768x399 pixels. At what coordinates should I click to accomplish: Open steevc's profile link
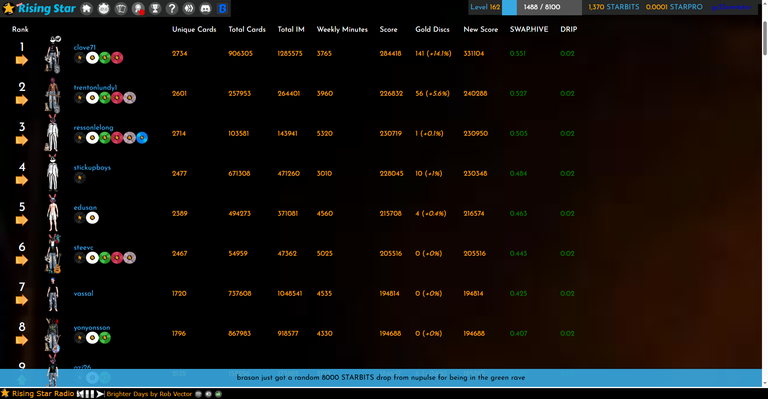tap(83, 248)
